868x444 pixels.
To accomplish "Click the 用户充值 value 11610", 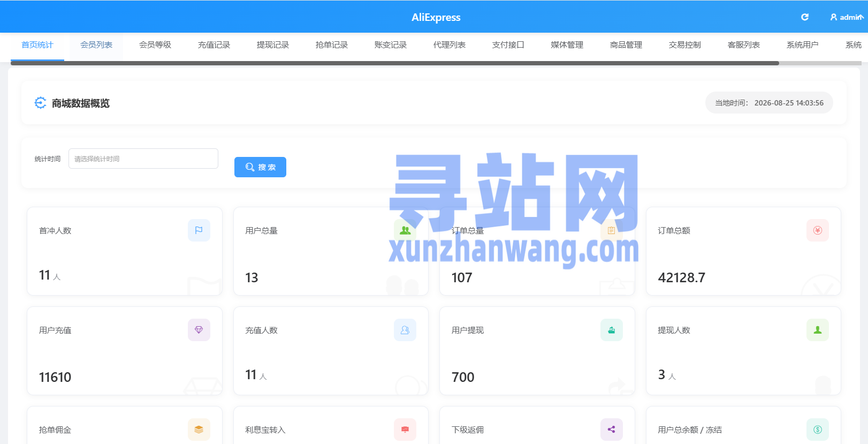I will (x=55, y=377).
